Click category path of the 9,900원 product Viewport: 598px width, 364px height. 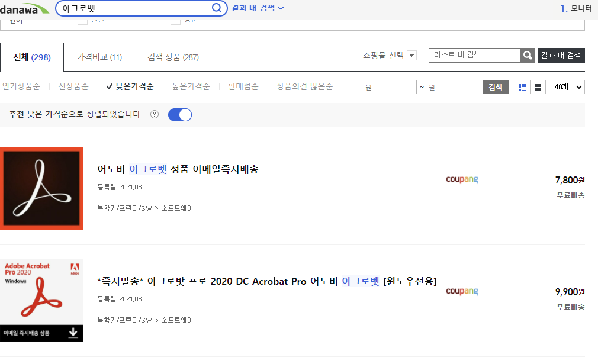(x=145, y=320)
